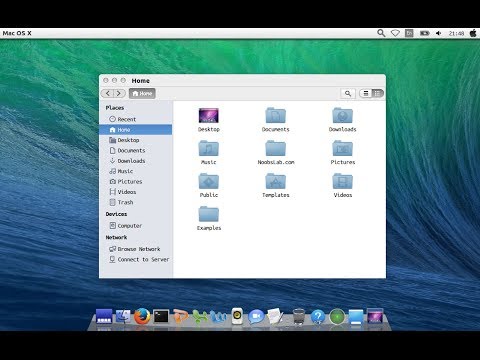Screen dimensions: 480x360
Task: Go forward with the right arrow button
Action: pyautogui.click(x=119, y=93)
